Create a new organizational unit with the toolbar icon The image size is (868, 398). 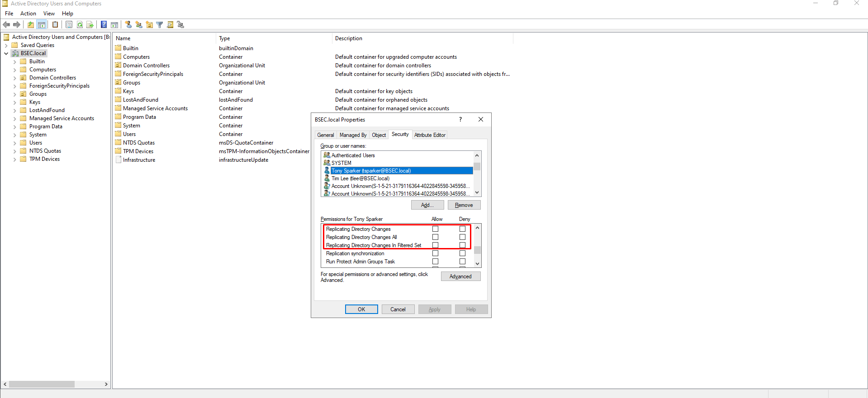tap(149, 25)
